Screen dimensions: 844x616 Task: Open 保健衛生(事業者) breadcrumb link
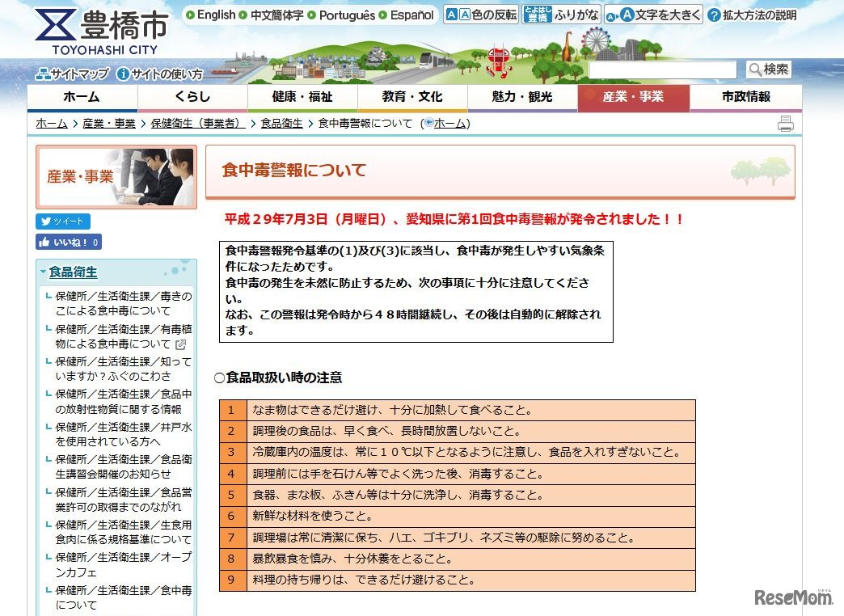coord(197,124)
